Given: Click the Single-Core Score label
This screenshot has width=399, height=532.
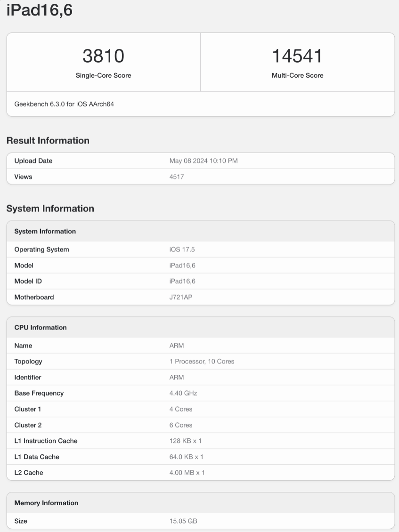Looking at the screenshot, I should 104,75.
